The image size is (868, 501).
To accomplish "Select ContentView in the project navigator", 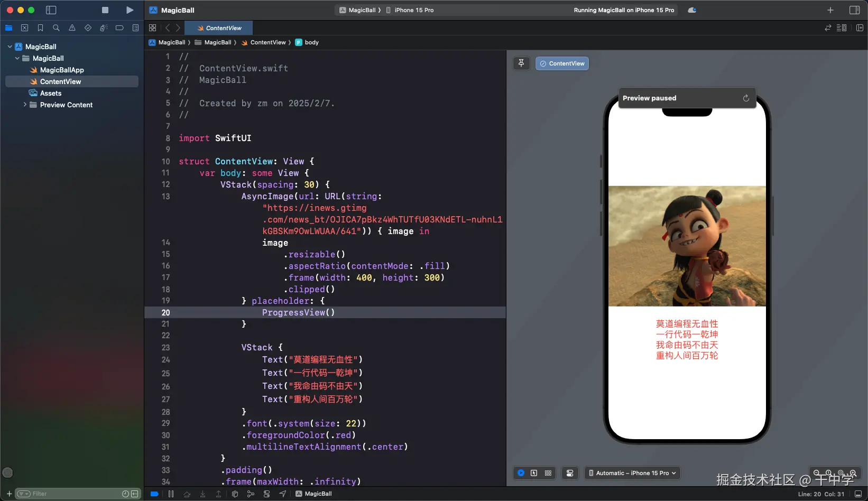I will [x=72, y=81].
